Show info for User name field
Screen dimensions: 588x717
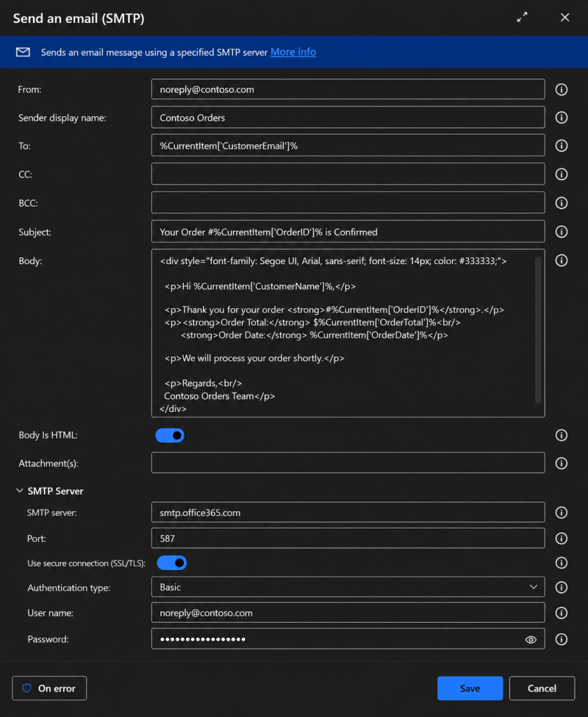click(x=561, y=613)
